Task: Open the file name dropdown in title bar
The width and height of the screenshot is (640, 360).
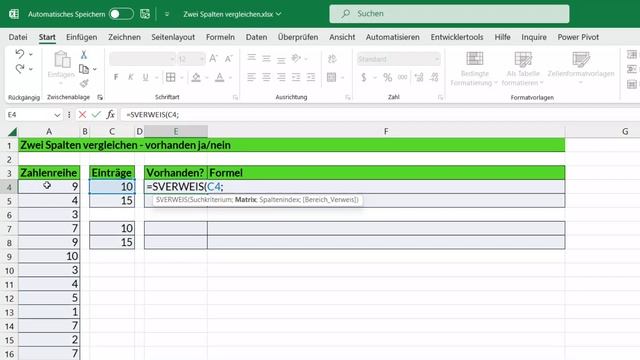Action: tap(278, 14)
